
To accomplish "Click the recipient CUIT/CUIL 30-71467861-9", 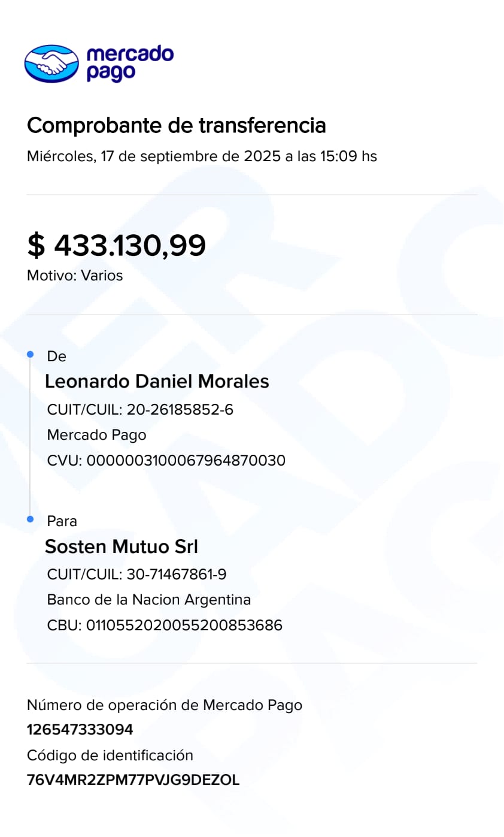I will tap(136, 575).
